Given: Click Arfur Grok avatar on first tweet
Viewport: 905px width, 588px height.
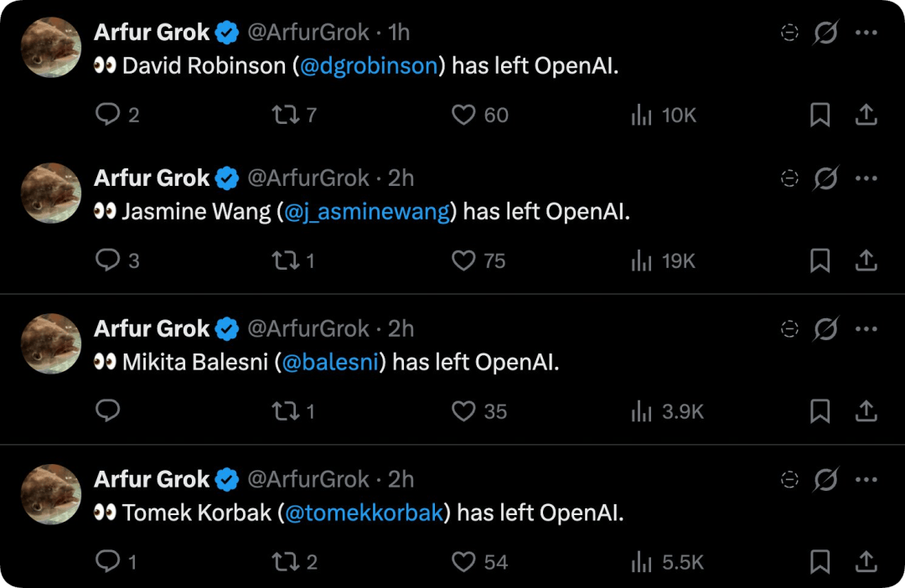Looking at the screenshot, I should (51, 47).
